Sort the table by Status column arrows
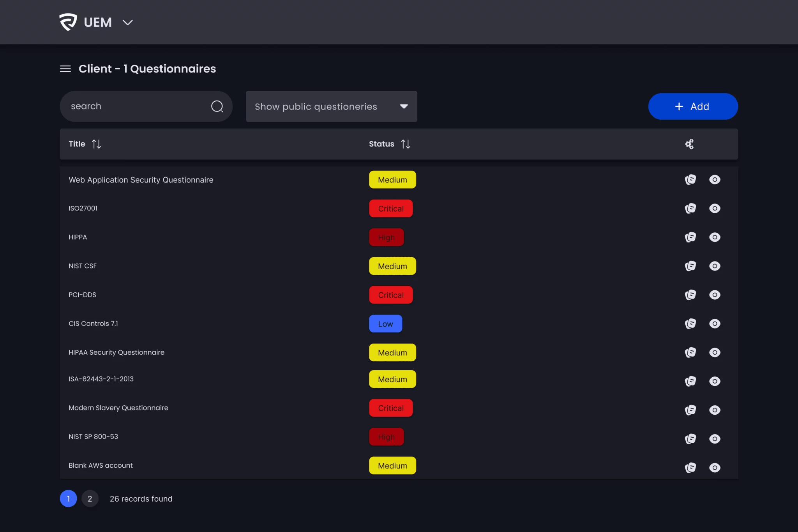 (x=406, y=144)
